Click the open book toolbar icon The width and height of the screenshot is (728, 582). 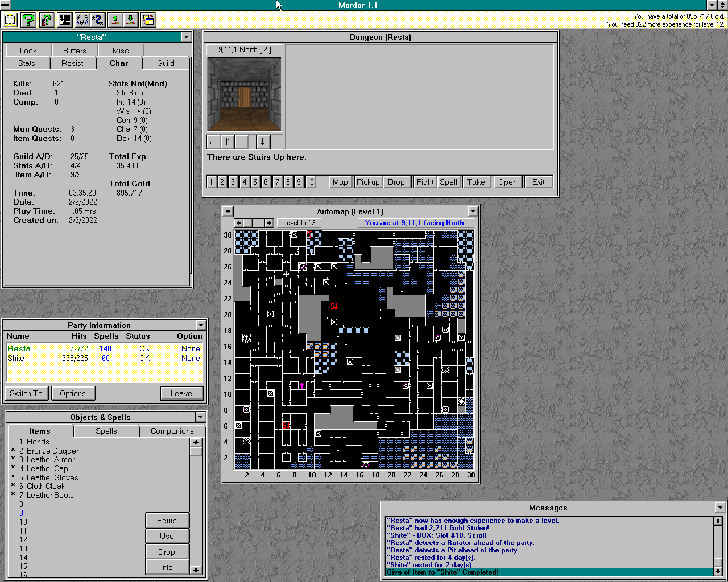pos(10,20)
